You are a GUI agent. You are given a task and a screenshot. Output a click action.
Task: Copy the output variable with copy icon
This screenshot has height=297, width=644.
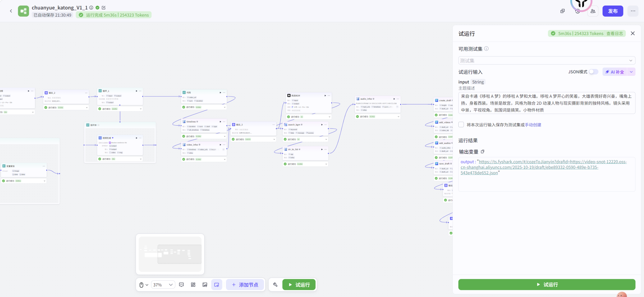pos(482,152)
